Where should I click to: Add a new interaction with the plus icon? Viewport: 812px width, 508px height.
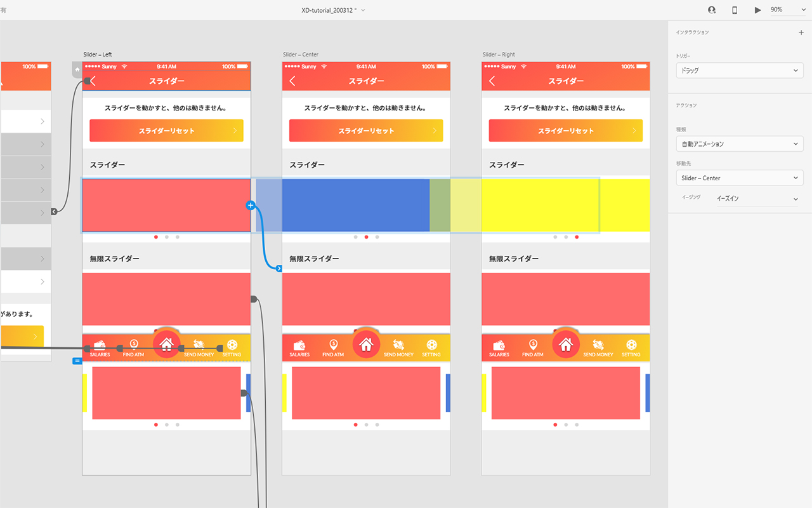(801, 32)
